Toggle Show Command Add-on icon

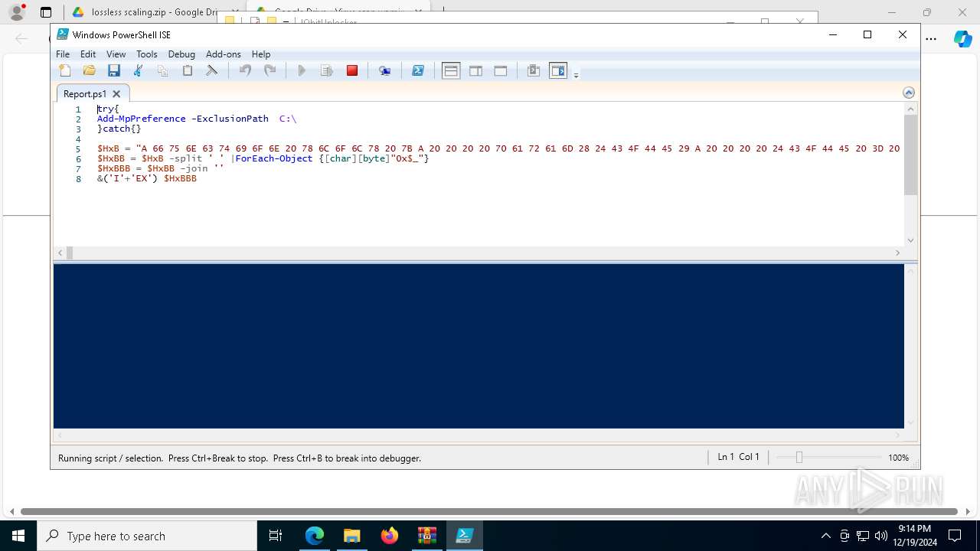coord(558,70)
